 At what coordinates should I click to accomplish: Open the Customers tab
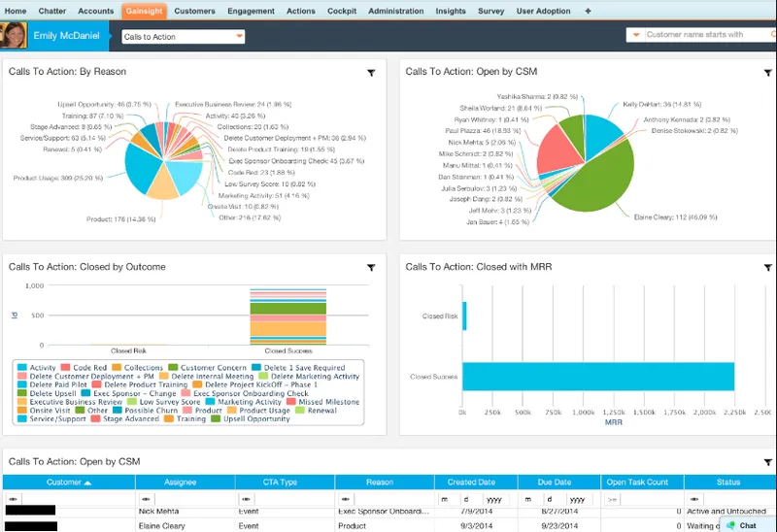coord(194,11)
